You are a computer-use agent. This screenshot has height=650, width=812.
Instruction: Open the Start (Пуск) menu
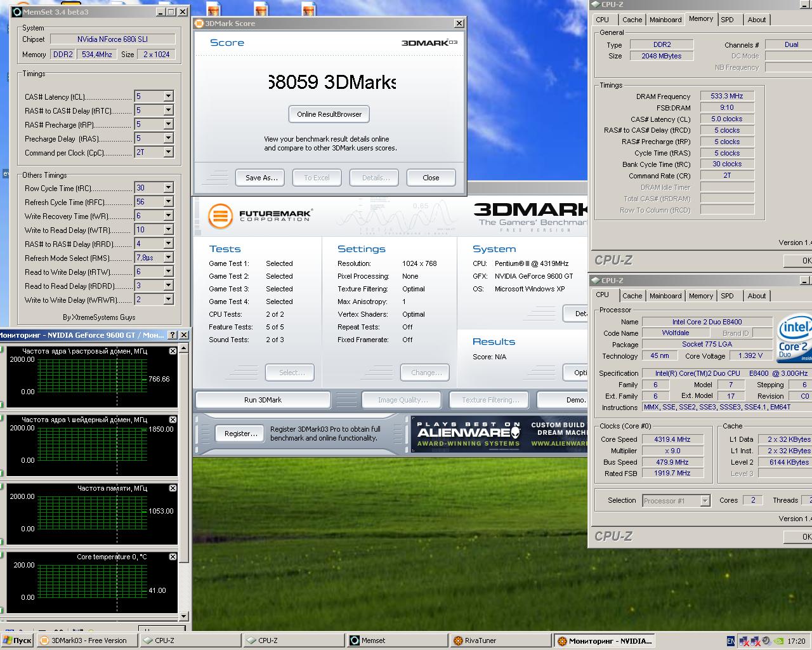17,640
